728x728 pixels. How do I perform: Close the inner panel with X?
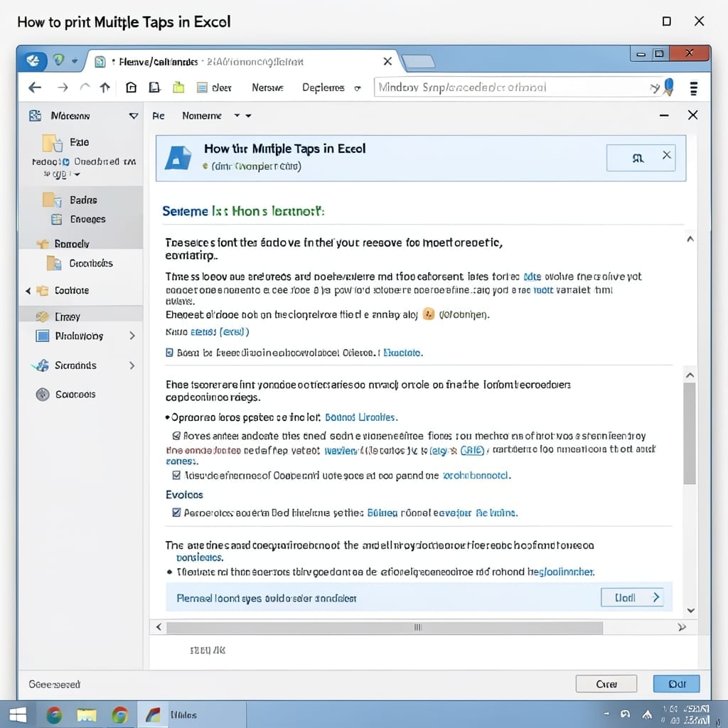692,115
